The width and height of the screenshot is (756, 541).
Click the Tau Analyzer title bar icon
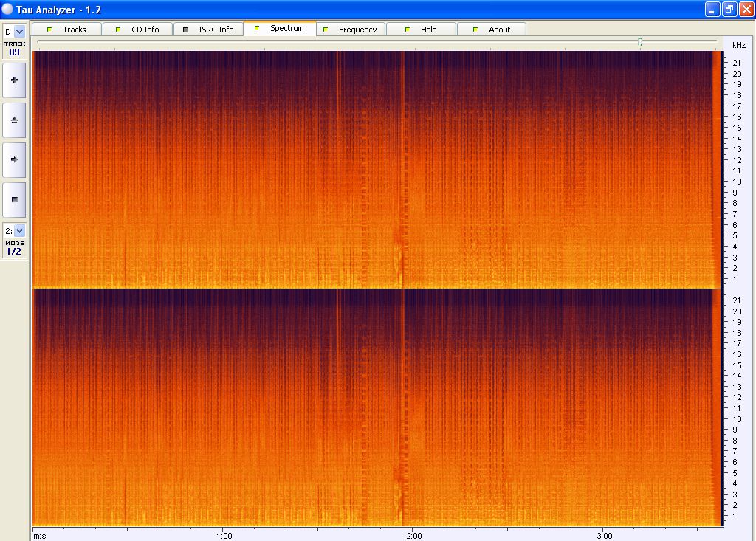(7, 9)
